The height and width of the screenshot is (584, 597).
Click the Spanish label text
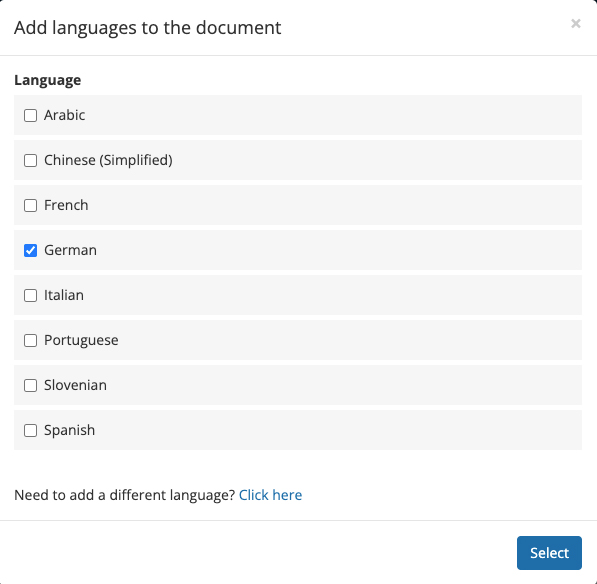[69, 431]
